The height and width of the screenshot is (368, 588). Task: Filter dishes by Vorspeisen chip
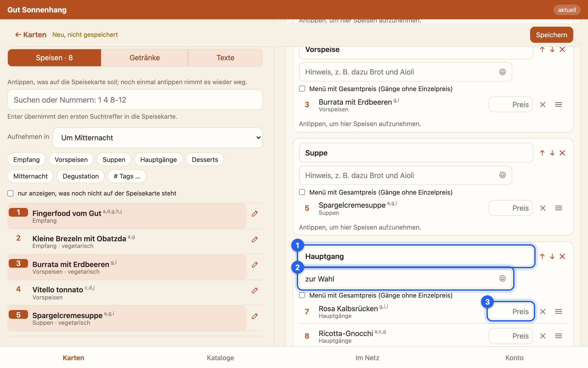(x=71, y=160)
